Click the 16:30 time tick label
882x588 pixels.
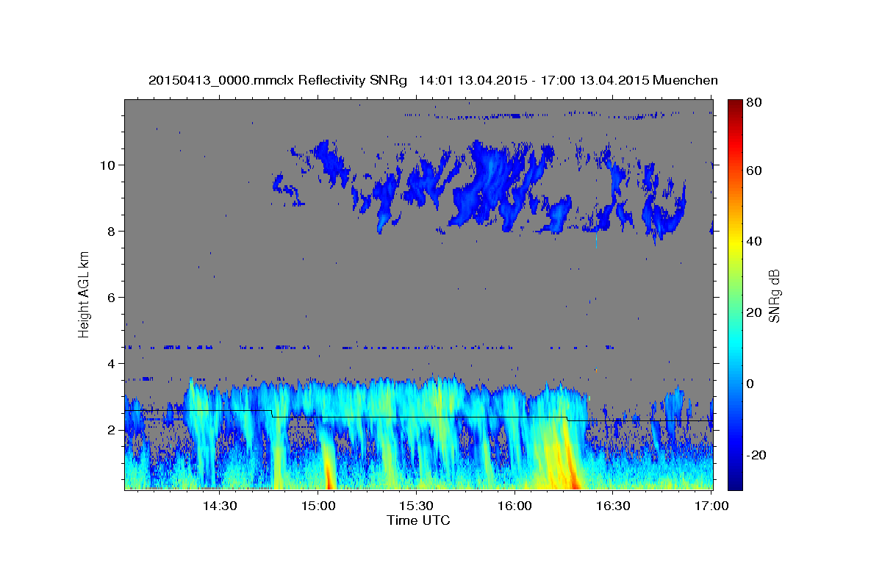tap(613, 506)
